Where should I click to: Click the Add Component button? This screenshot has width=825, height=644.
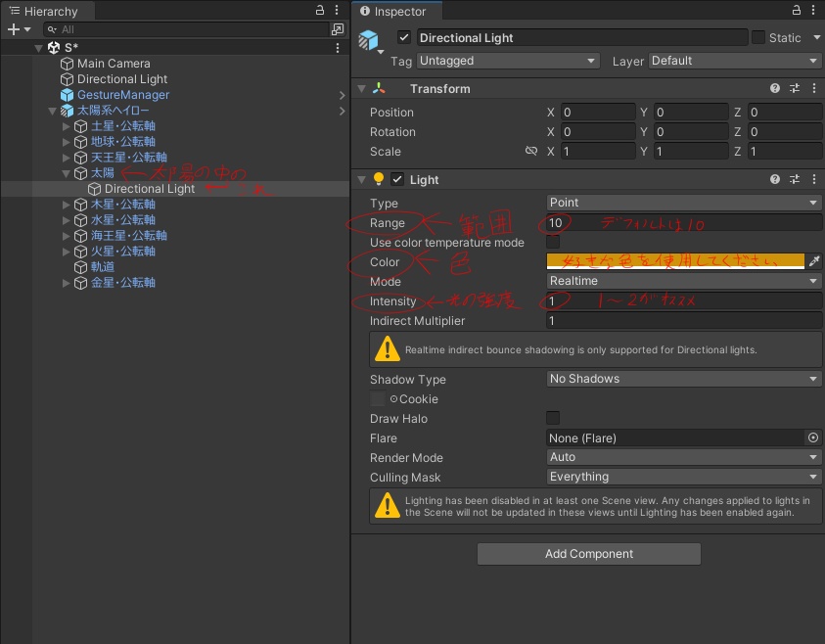pyautogui.click(x=589, y=554)
